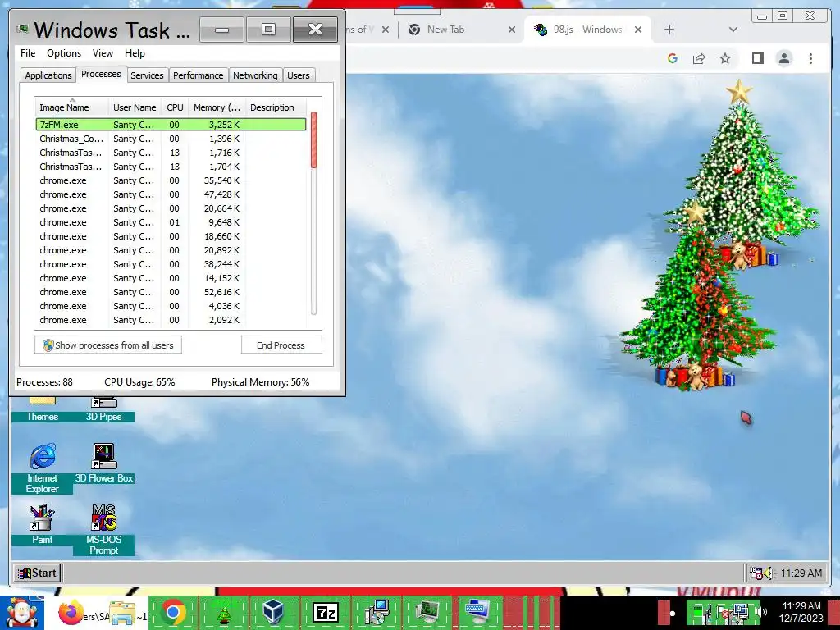
Task: Open a new Chrome tab with plus
Action: 669,30
